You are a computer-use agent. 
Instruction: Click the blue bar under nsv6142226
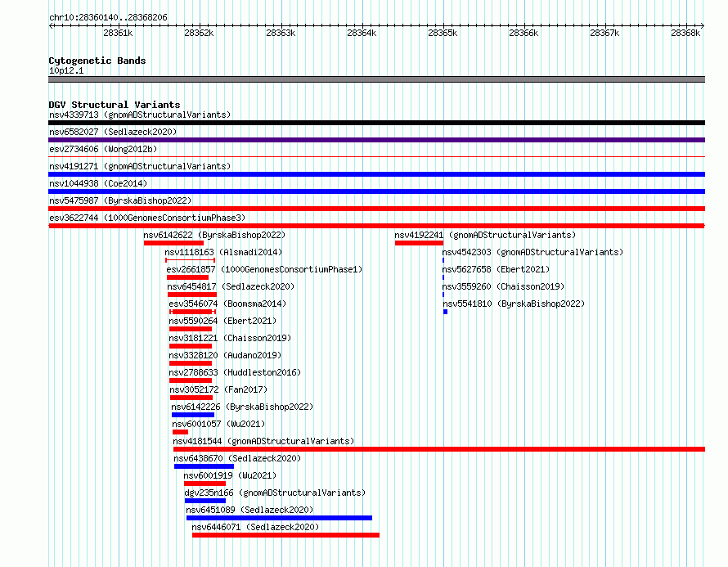tap(193, 415)
